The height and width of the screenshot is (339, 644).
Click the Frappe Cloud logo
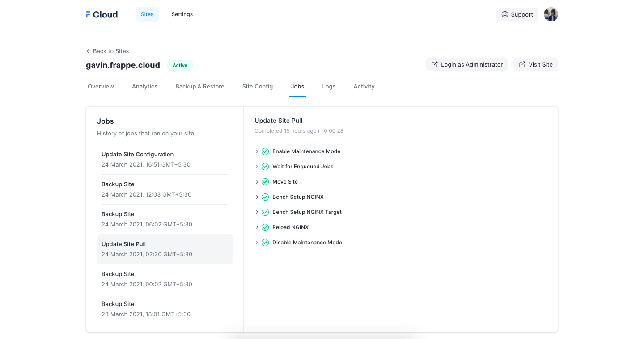click(102, 14)
